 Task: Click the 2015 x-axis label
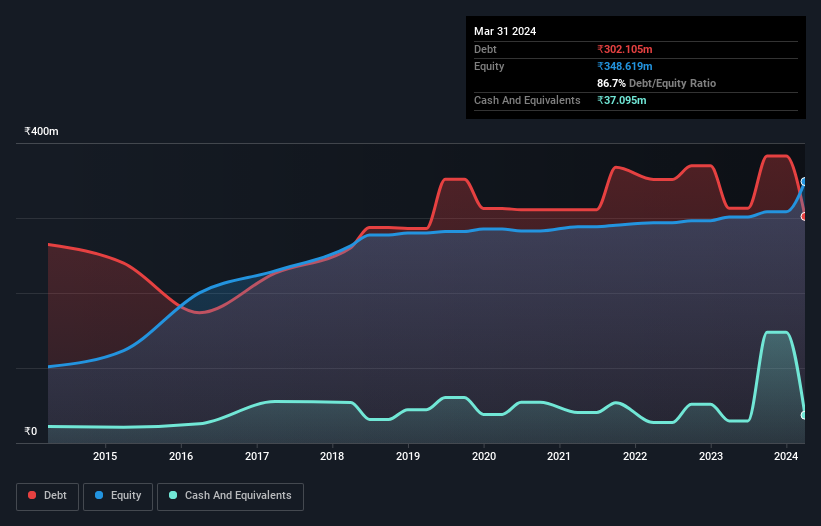pyautogui.click(x=105, y=456)
